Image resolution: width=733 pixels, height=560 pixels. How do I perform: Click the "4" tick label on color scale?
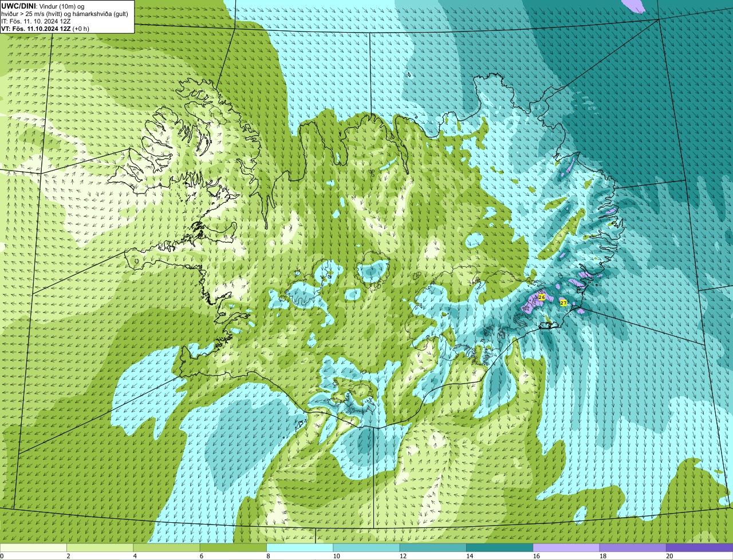(x=135, y=556)
